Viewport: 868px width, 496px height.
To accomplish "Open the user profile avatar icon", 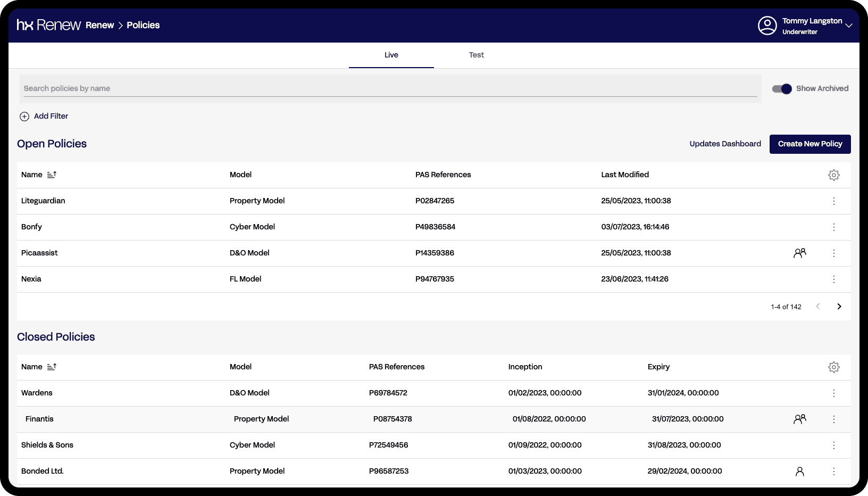I will (x=767, y=26).
